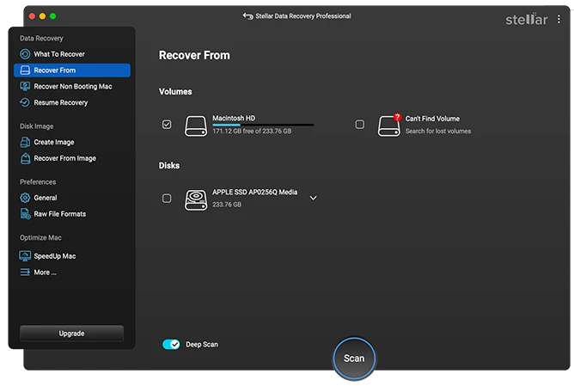Click the Deep Scan label
Image resolution: width=574 pixels, height=392 pixels.
pos(202,345)
